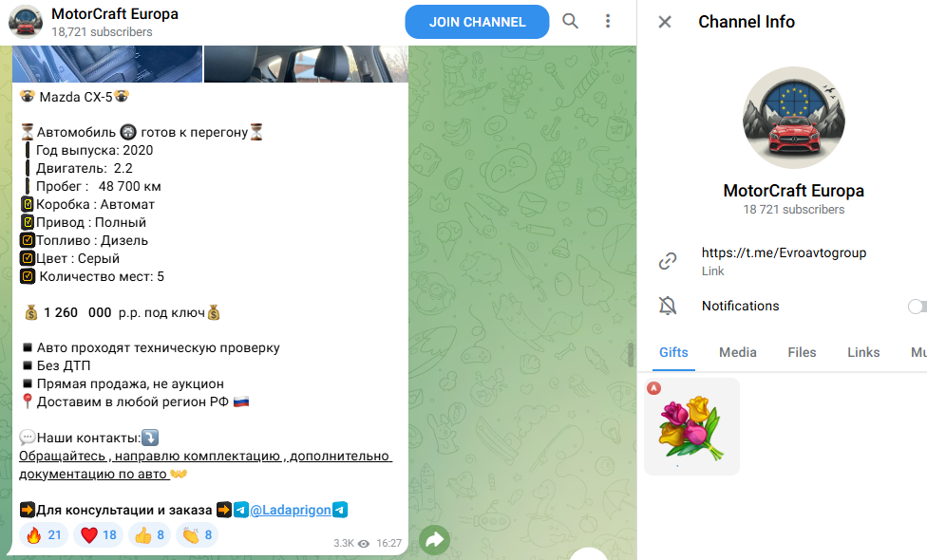Click the 'Привод : Полный' line
The image size is (927, 560).
coord(91,223)
